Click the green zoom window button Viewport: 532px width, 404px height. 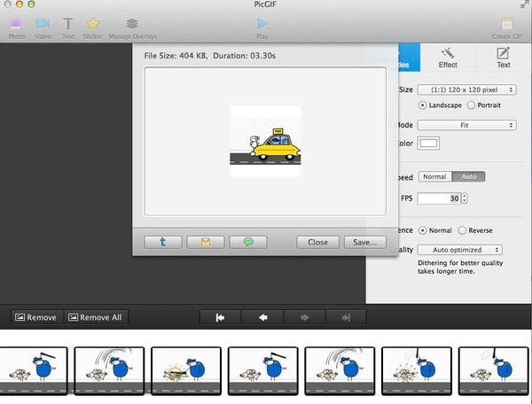tap(31, 4)
